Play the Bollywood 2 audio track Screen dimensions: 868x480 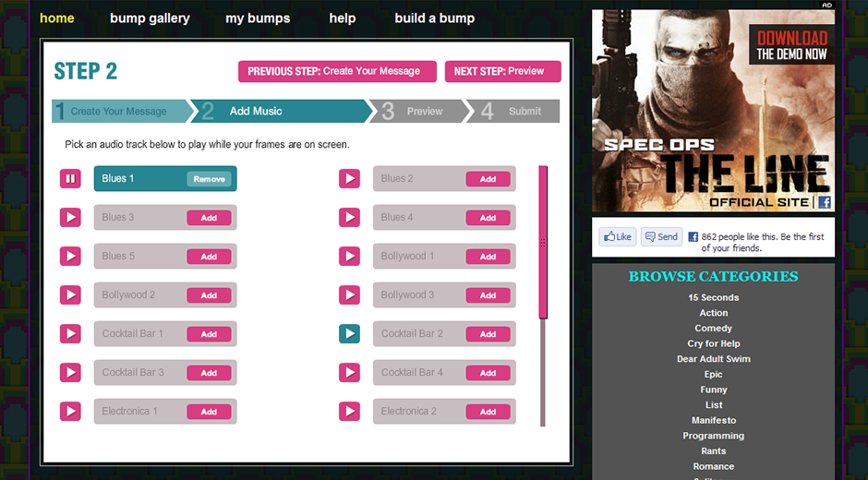pos(71,295)
